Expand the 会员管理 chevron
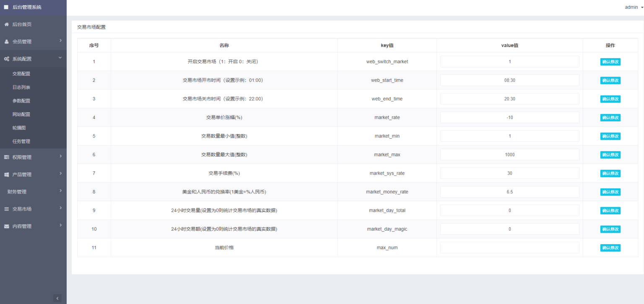 60,41
